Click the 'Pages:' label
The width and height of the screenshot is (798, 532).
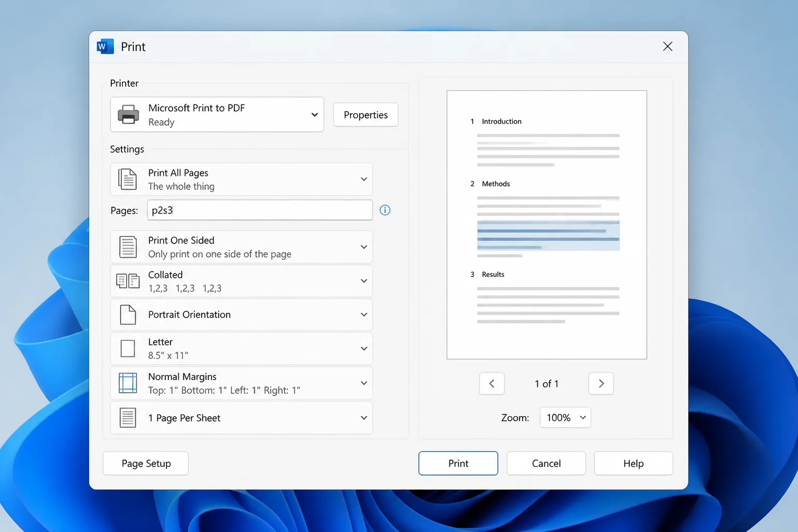(x=124, y=210)
